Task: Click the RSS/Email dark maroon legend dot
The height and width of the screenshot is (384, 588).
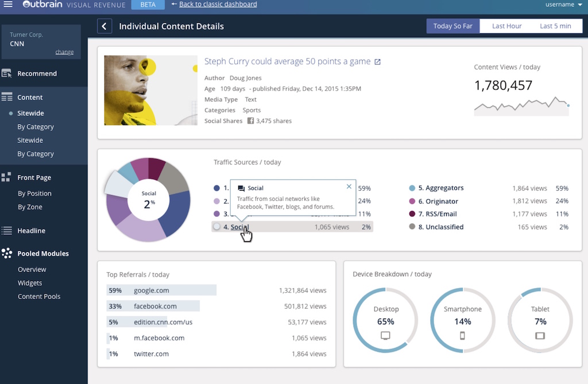Action: pos(412,214)
